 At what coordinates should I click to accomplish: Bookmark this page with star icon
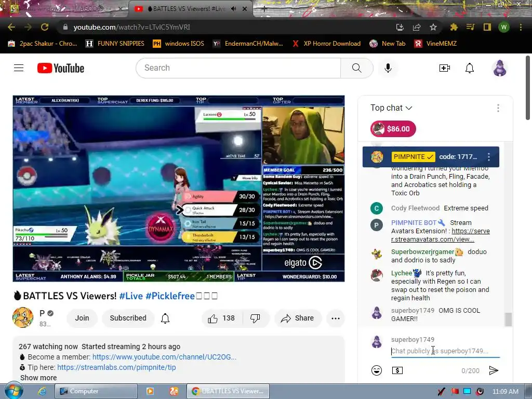coord(433,27)
